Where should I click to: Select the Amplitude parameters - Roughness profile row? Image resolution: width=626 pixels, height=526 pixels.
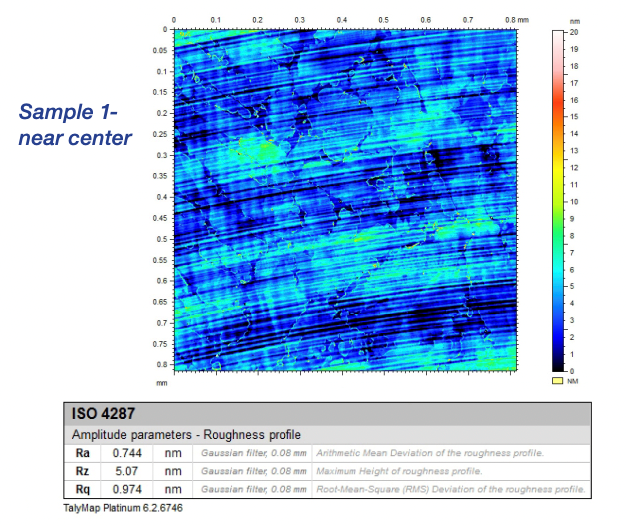186,435
